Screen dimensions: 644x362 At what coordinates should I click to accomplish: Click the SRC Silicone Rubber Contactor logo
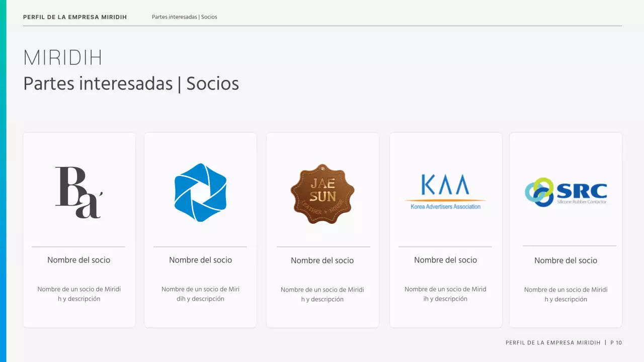pos(567,192)
